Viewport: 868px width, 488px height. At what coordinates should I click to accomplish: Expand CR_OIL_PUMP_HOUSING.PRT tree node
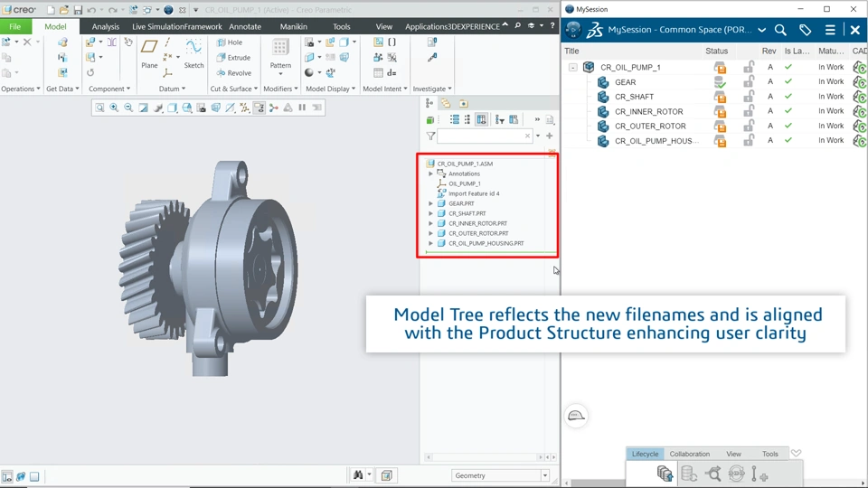431,243
